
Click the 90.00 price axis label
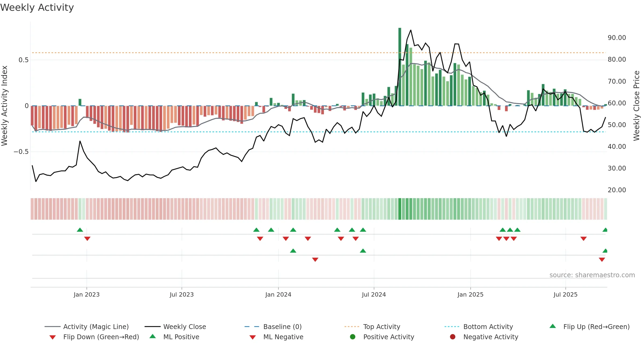pyautogui.click(x=617, y=38)
